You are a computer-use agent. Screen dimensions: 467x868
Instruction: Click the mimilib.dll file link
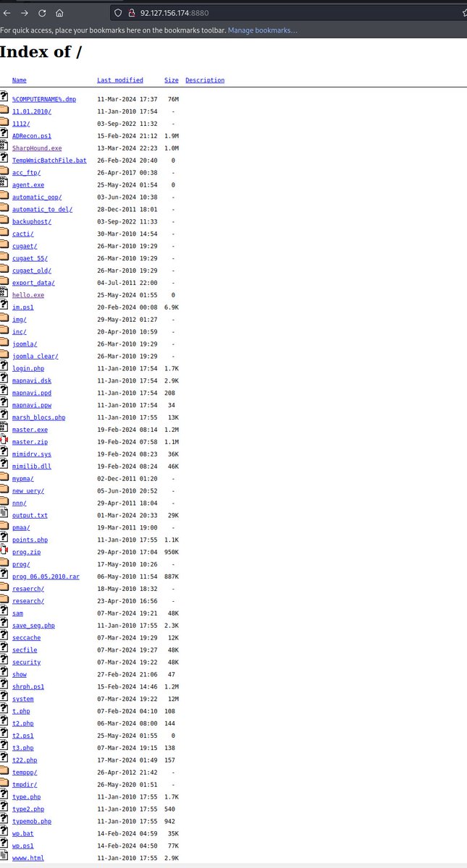tap(32, 467)
